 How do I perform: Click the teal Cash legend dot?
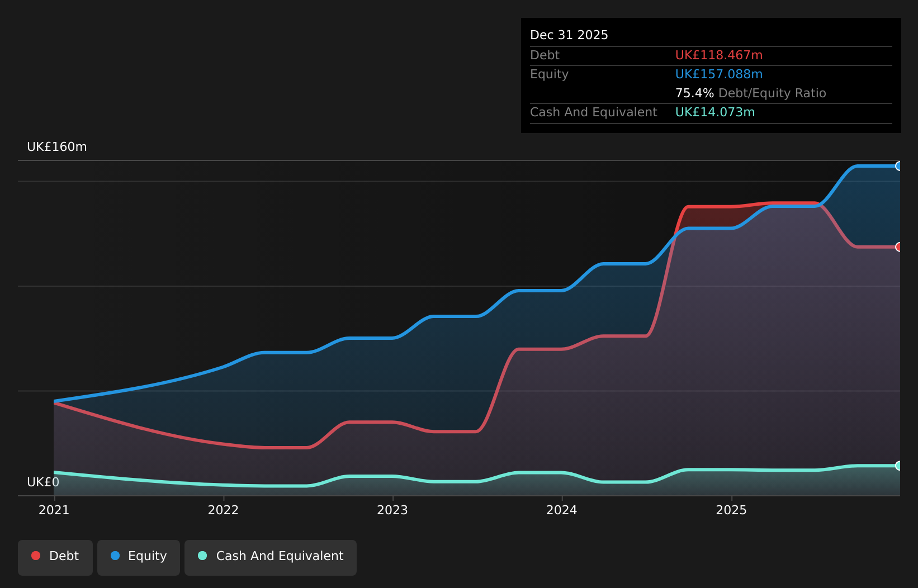point(202,556)
